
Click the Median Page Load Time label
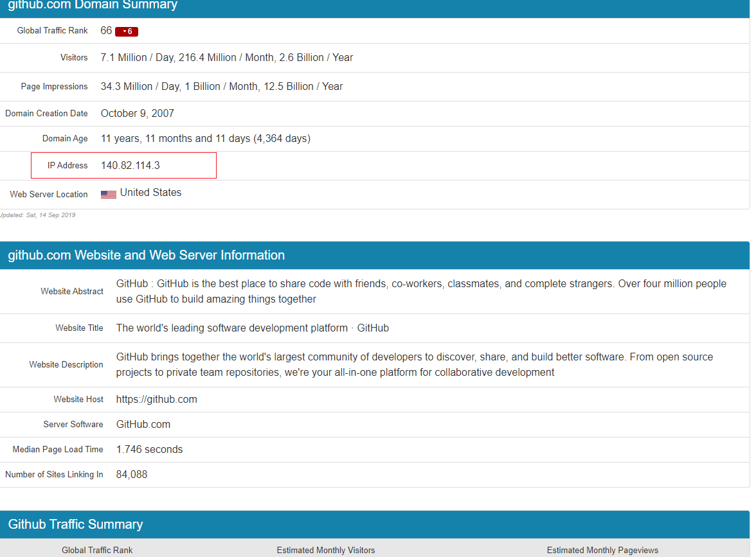coord(58,449)
